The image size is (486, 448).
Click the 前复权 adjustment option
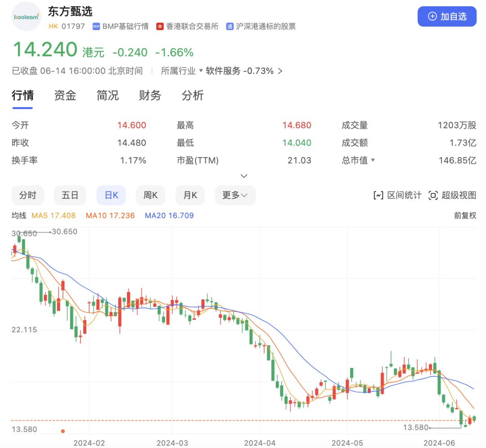coord(465,216)
